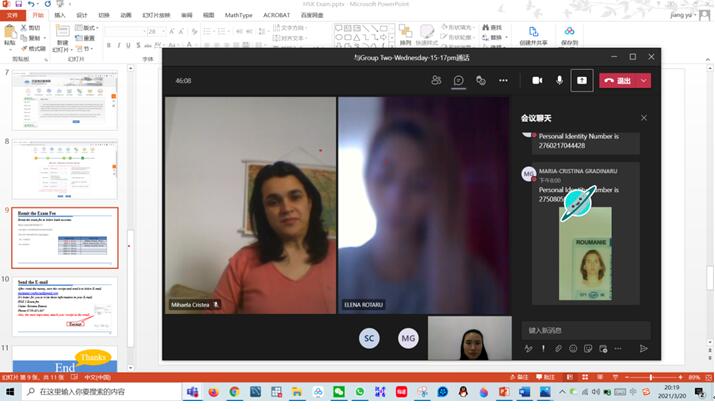Viewport: 715px width, 409px height.
Task: Select slide 10 Send the E-mail thumbnail
Action: point(65,307)
